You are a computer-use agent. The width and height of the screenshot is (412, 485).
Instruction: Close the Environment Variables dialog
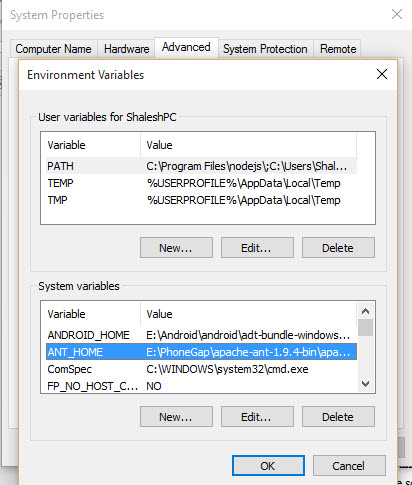(382, 74)
